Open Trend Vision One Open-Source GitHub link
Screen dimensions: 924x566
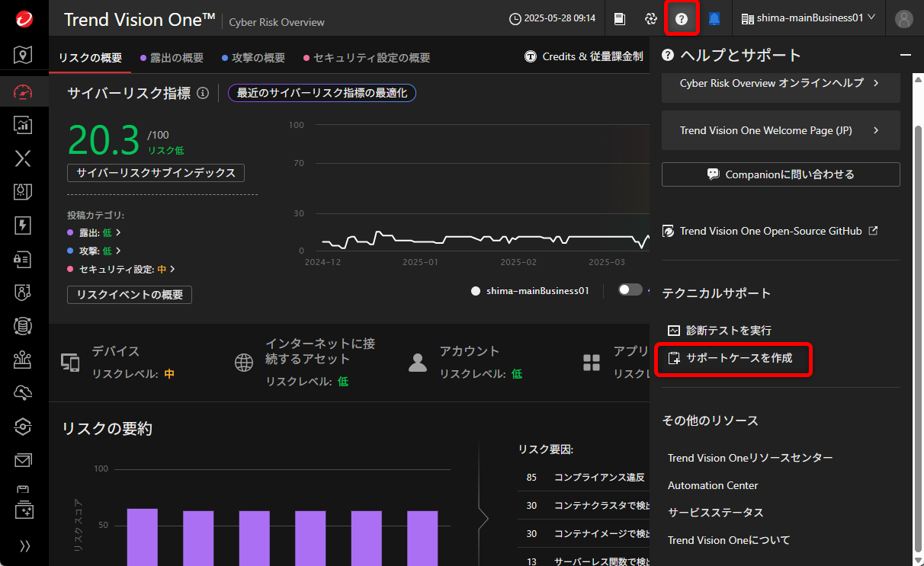point(769,231)
